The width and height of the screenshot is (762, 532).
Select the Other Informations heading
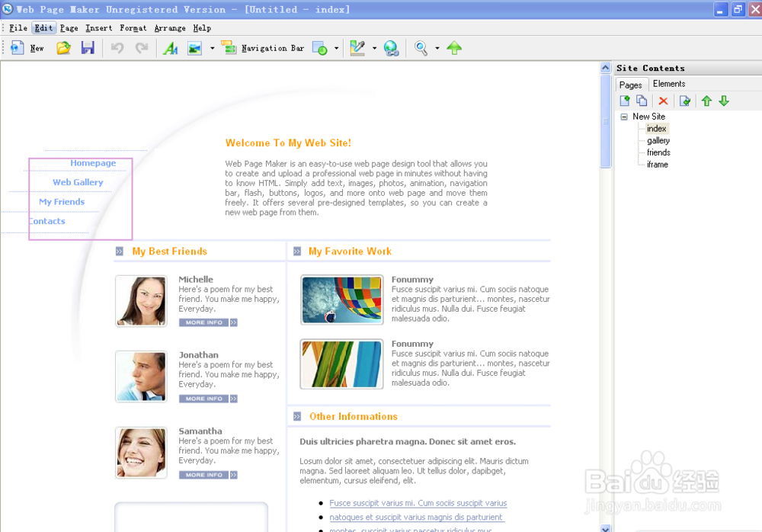coord(354,417)
